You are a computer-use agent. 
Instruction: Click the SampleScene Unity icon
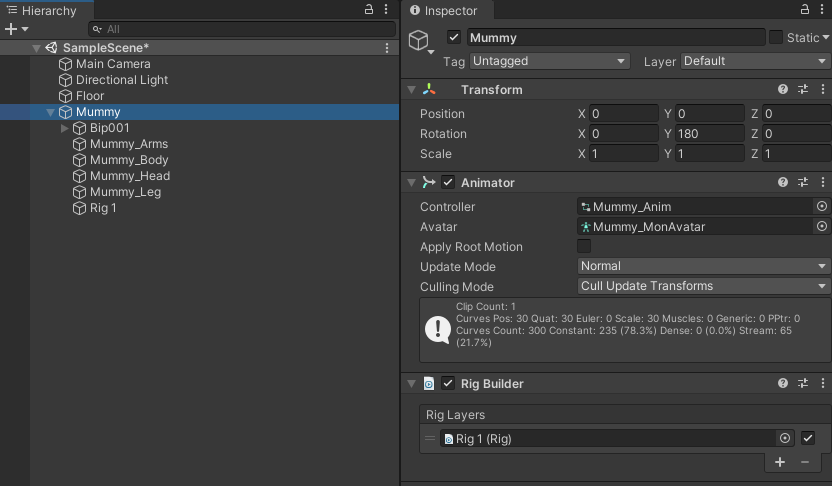point(51,48)
